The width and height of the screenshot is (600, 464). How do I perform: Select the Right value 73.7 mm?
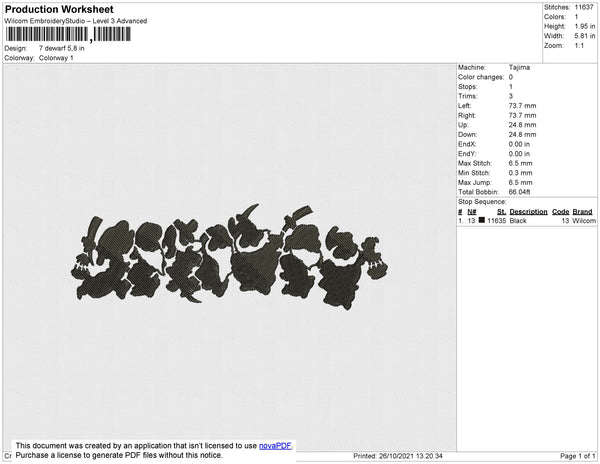(x=522, y=115)
